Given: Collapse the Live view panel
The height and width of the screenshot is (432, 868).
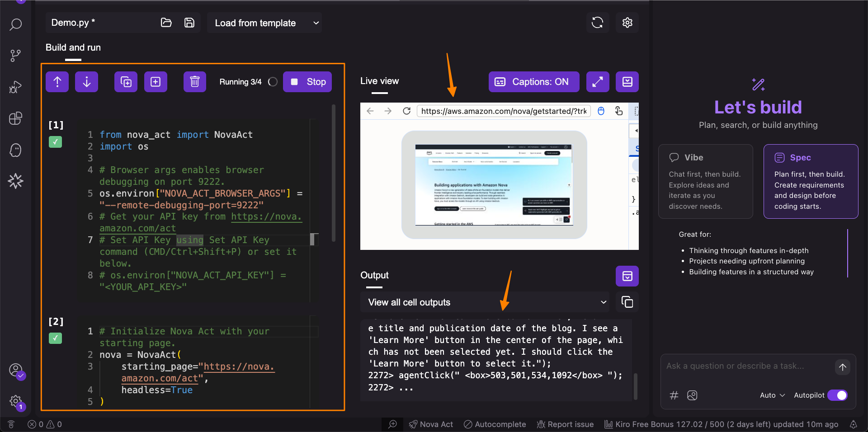Looking at the screenshot, I should [627, 82].
